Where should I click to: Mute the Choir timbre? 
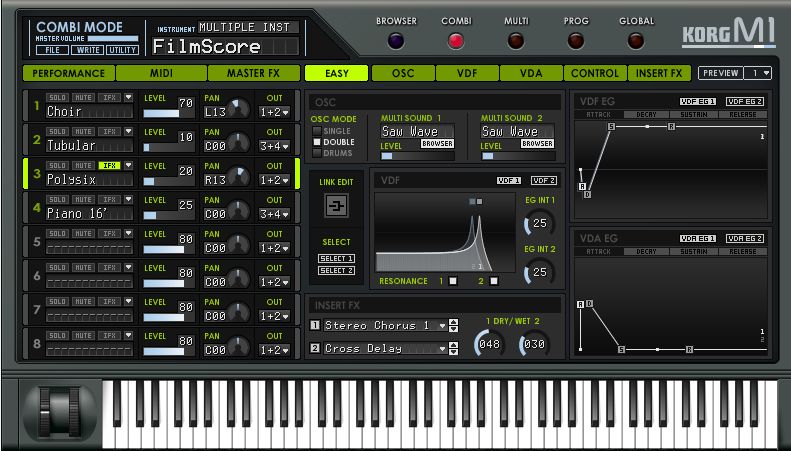[83, 97]
